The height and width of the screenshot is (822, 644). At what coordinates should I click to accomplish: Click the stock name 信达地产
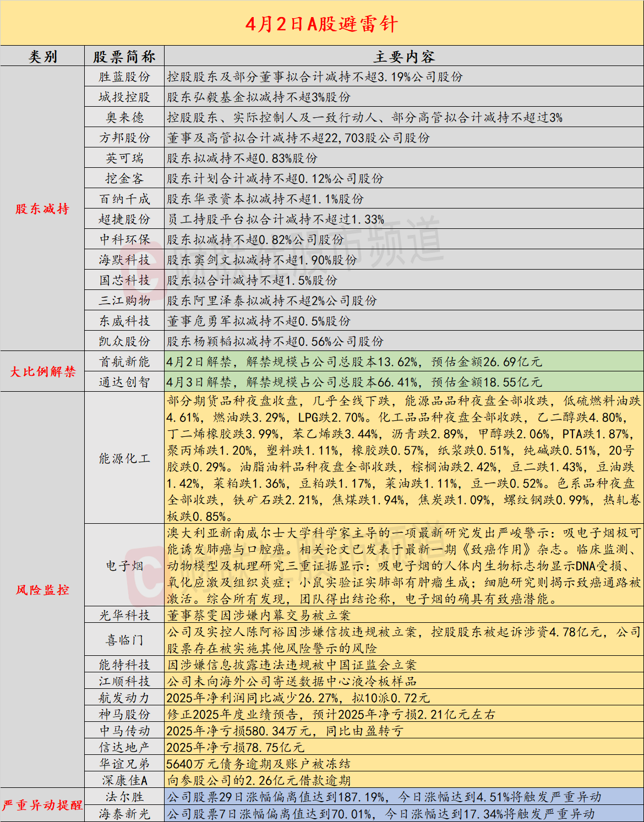(124, 748)
